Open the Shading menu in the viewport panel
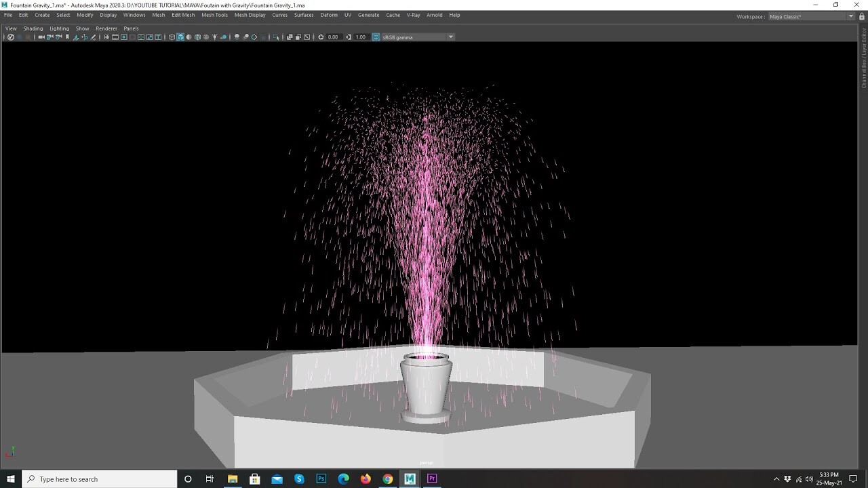The width and height of the screenshot is (868, 488). point(33,28)
